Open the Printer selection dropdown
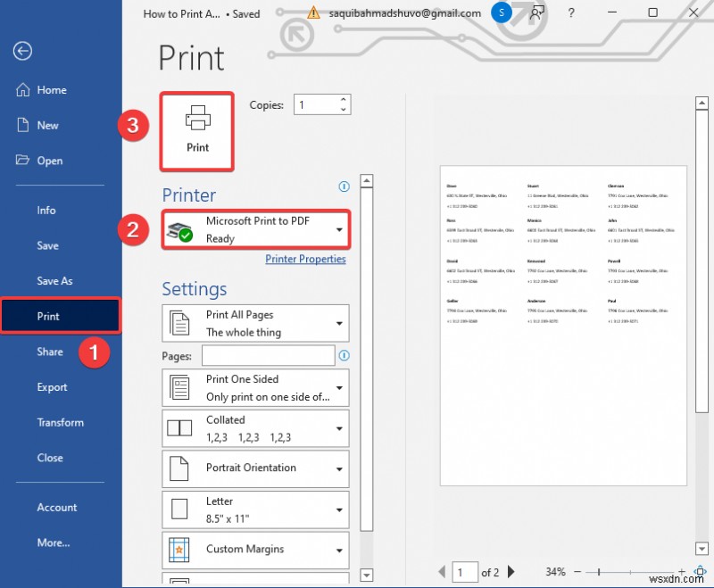 tap(337, 229)
